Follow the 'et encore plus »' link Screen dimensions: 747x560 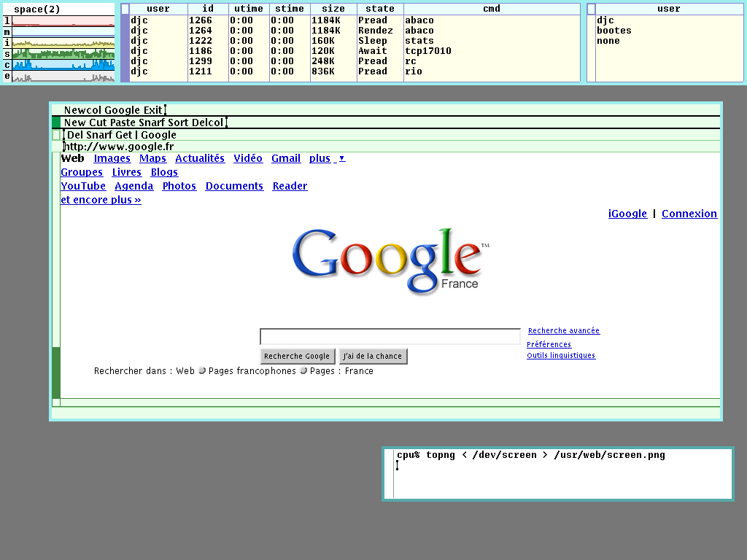[x=101, y=200]
